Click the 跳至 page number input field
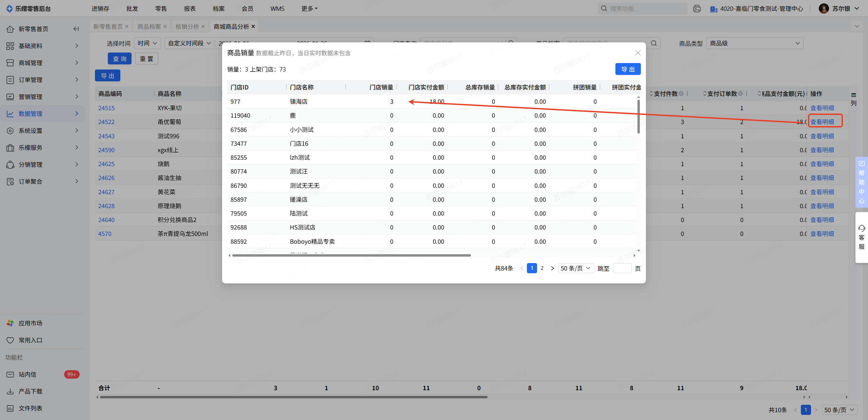868x420 pixels. pyautogui.click(x=622, y=268)
